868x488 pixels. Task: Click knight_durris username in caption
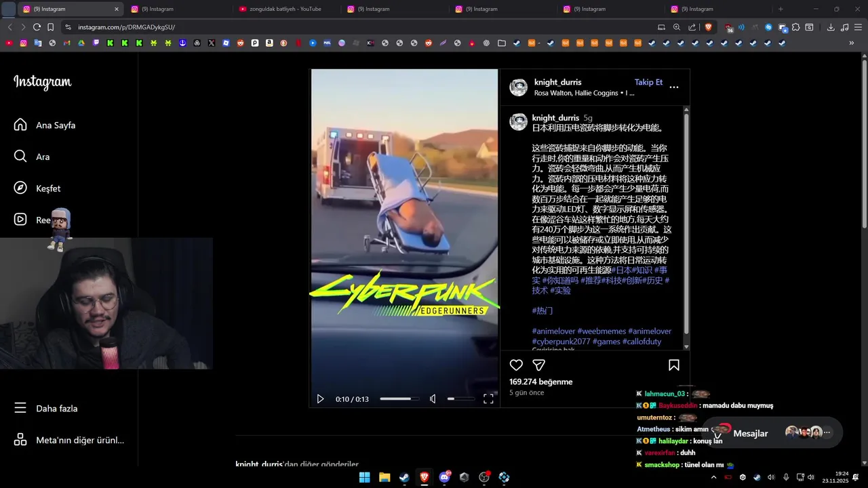point(555,118)
